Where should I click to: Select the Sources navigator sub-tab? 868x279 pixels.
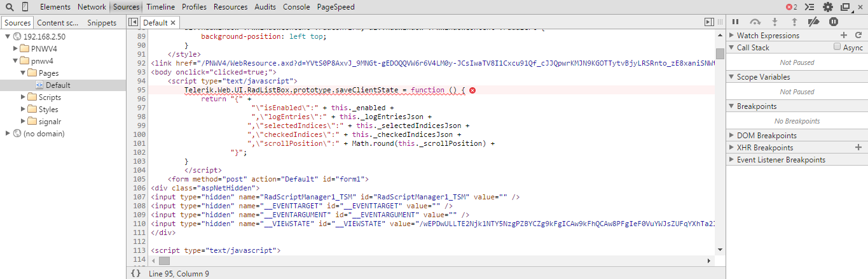pos(17,23)
